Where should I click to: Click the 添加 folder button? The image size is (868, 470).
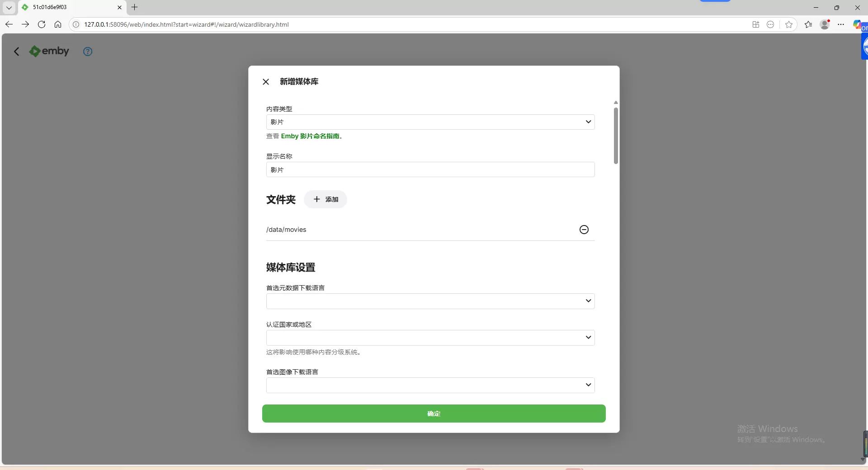pos(325,199)
